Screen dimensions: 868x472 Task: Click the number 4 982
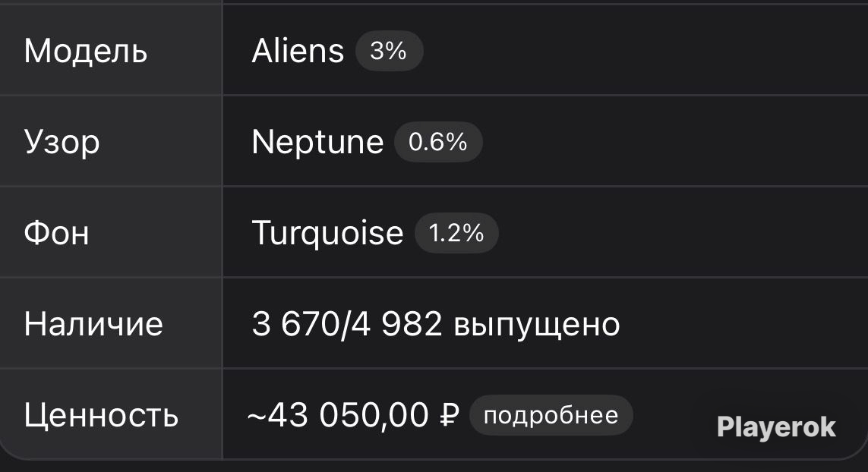[x=396, y=324]
